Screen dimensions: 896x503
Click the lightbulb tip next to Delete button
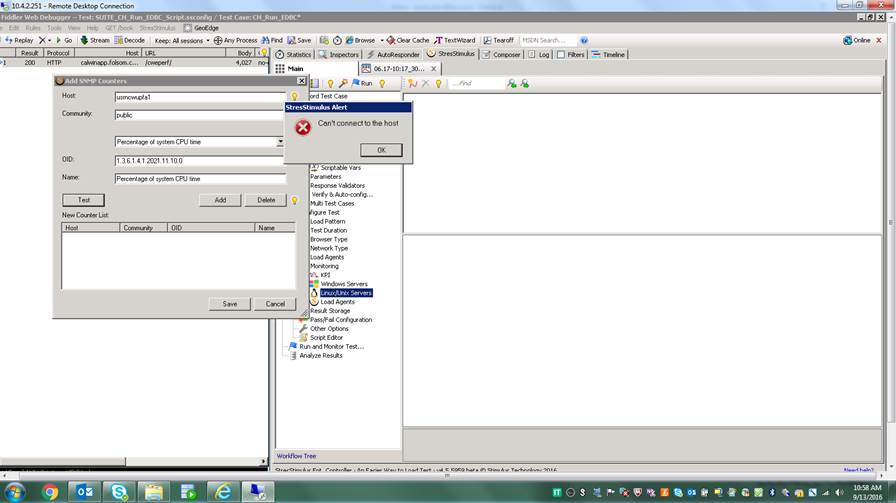pos(294,200)
